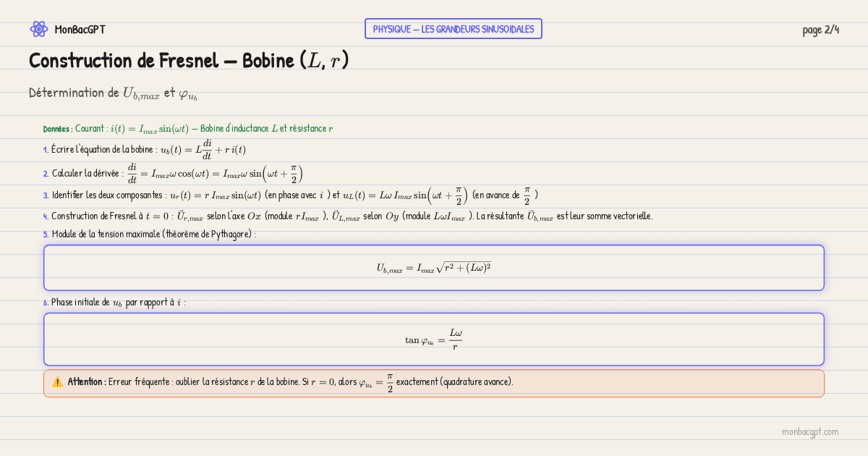Click the Erreur fréquente warning text
Screen dimensions: 868x456
coord(311,381)
